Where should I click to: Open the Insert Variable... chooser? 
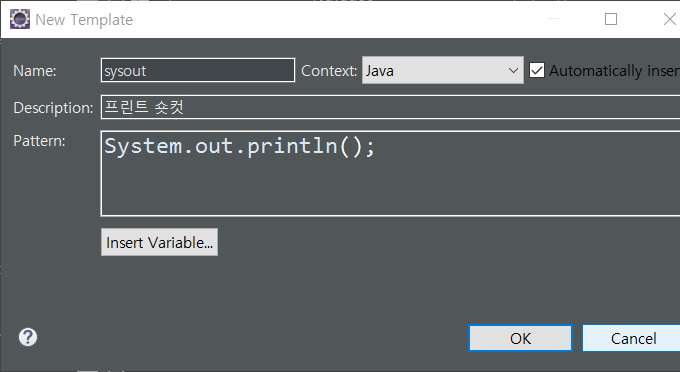point(160,242)
